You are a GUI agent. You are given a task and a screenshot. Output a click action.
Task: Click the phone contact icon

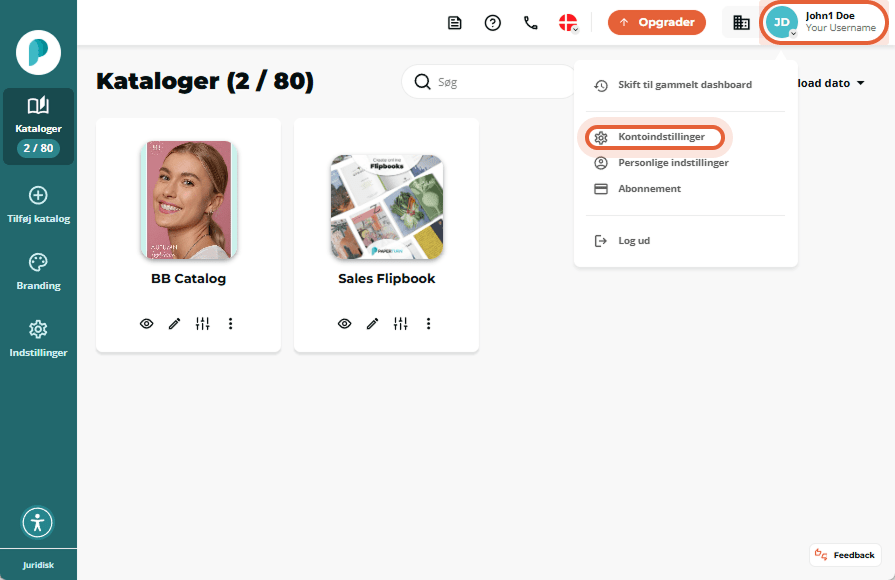pyautogui.click(x=531, y=23)
